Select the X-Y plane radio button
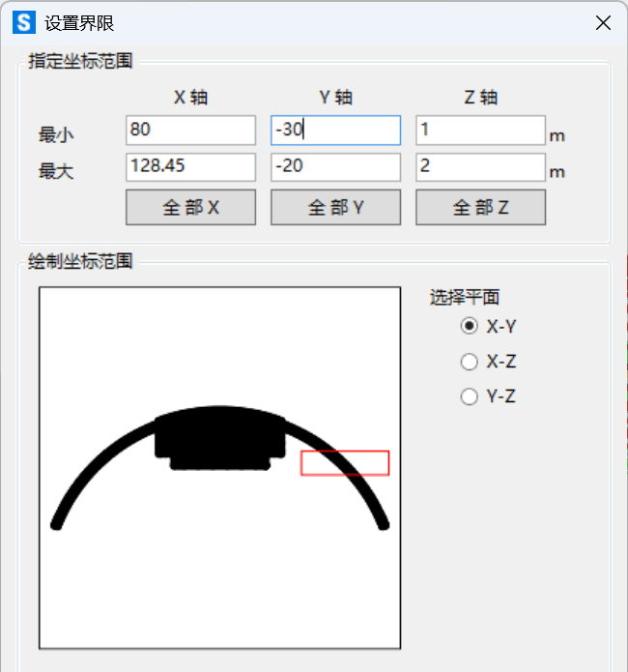The width and height of the screenshot is (628, 672). 471,327
